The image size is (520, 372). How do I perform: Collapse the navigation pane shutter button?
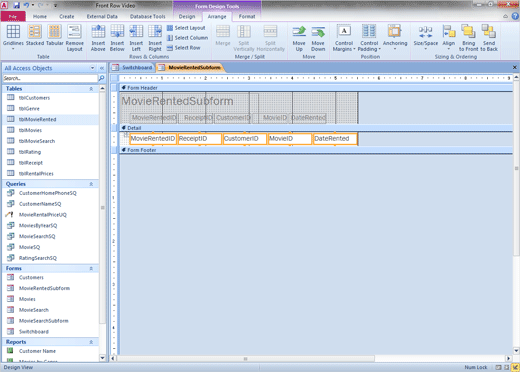click(x=102, y=68)
